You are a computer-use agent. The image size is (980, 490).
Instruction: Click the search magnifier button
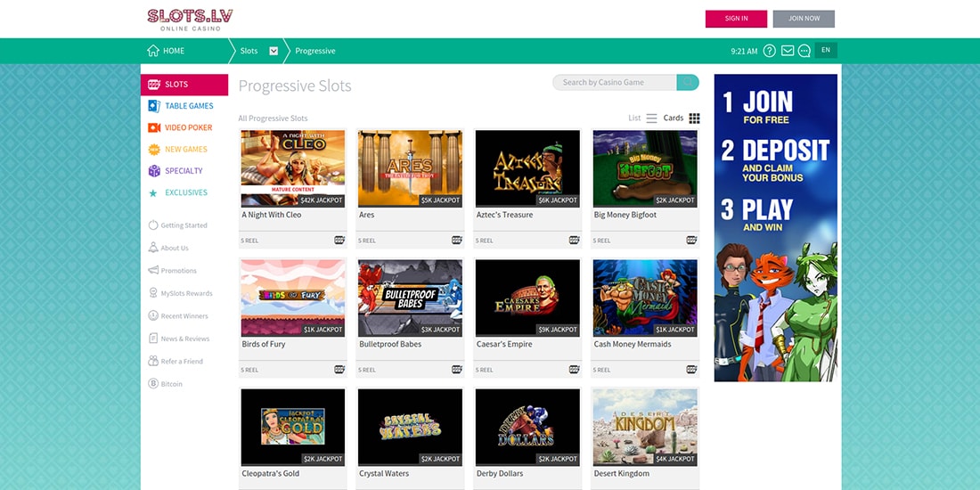click(x=688, y=82)
